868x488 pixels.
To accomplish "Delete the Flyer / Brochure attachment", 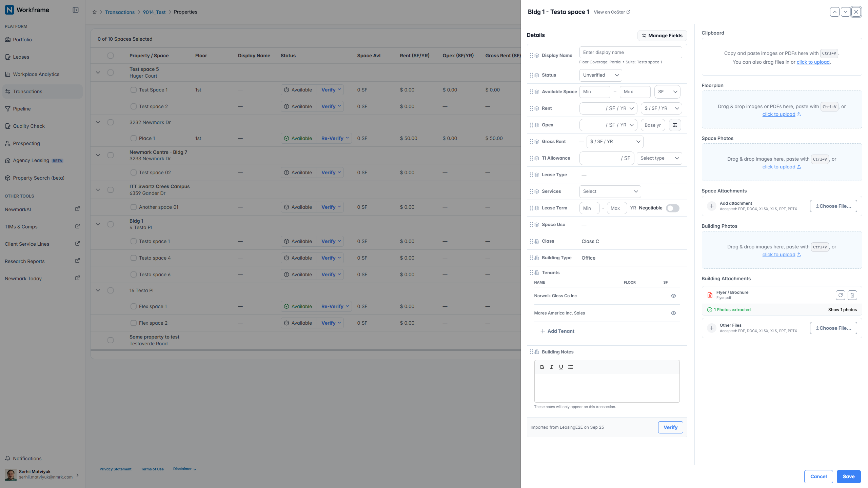I will (x=852, y=295).
